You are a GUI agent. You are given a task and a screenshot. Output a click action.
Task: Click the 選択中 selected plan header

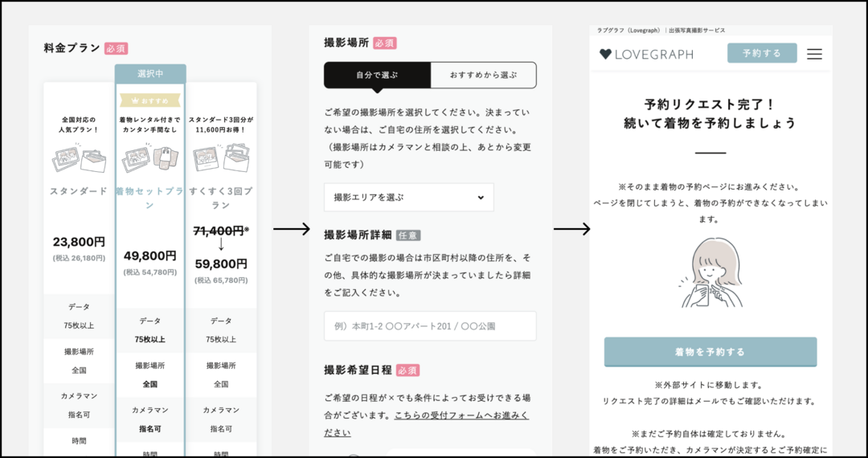150,73
